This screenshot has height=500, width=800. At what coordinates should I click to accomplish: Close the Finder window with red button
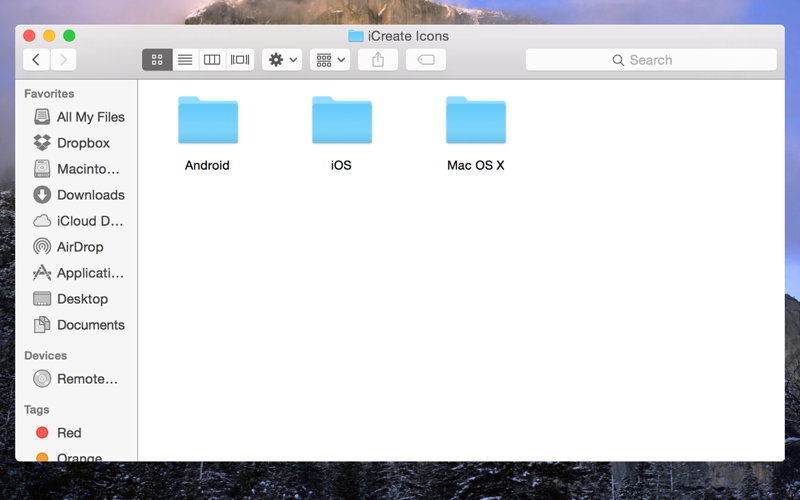click(x=29, y=36)
